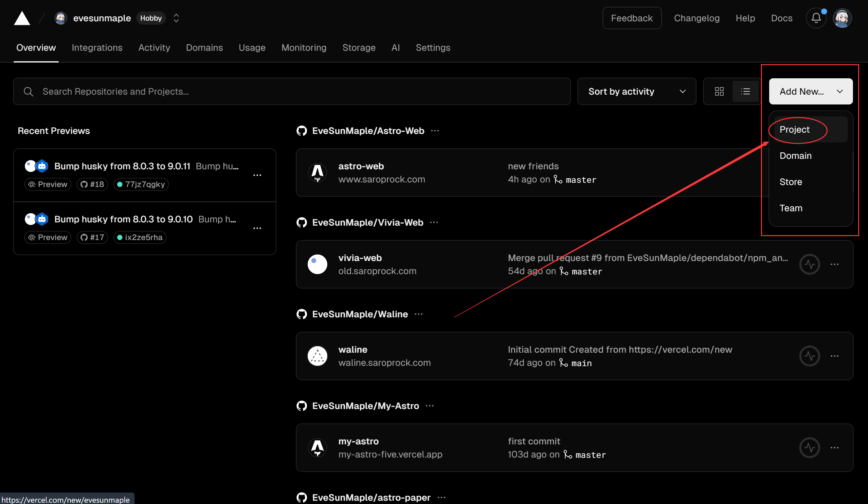Select Project from the Add New menu
The height and width of the screenshot is (504, 868).
click(794, 130)
